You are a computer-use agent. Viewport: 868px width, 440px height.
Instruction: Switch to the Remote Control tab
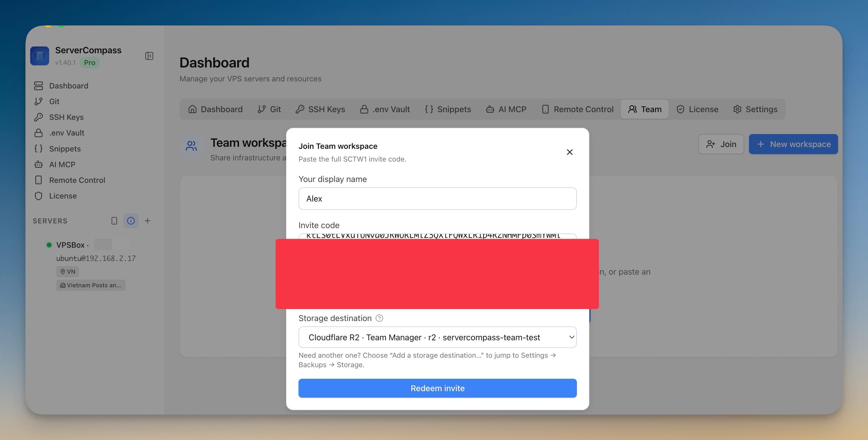click(x=577, y=109)
